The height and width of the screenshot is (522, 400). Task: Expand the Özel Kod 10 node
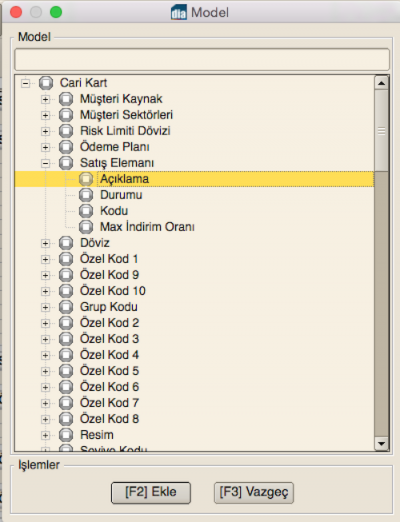pos(45,291)
